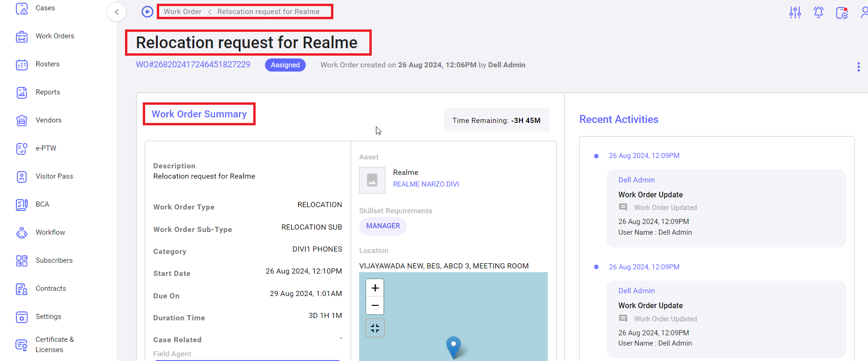Click the notification bell icon
The width and height of the screenshot is (868, 361).
point(818,12)
